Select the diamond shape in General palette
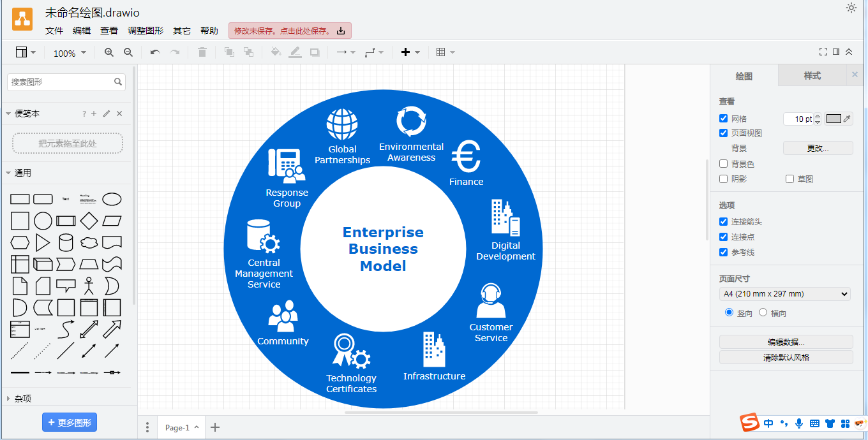868x440 pixels. (89, 221)
